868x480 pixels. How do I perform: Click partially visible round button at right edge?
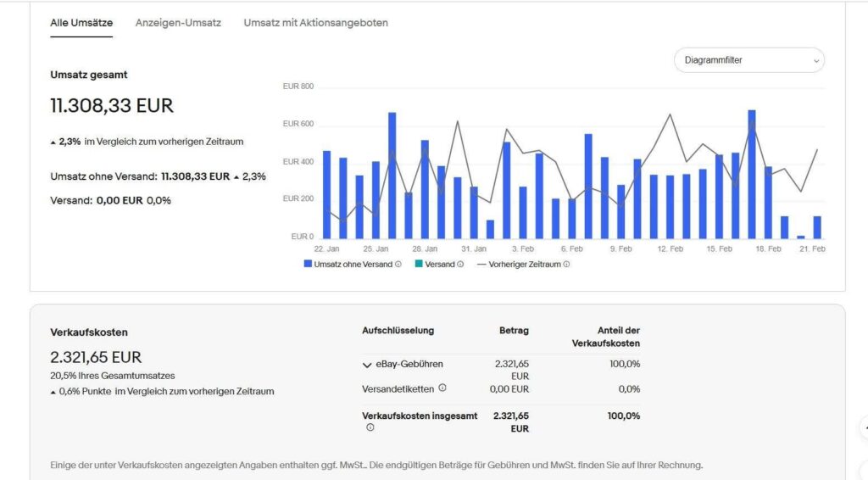(x=863, y=427)
